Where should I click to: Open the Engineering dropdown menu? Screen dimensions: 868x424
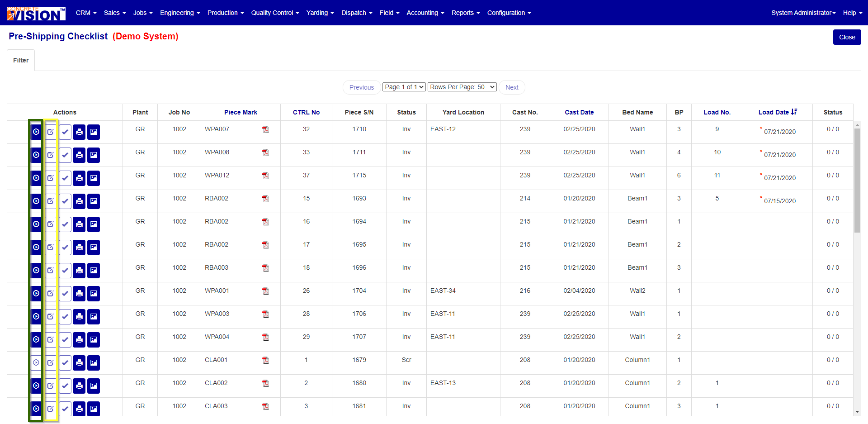point(180,13)
